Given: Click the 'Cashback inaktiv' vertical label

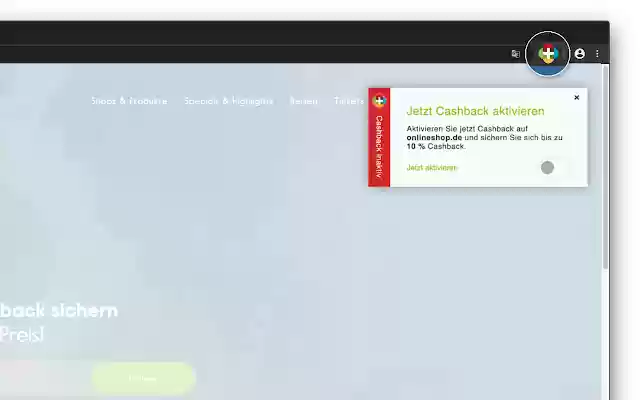Looking at the screenshot, I should click(x=379, y=147).
